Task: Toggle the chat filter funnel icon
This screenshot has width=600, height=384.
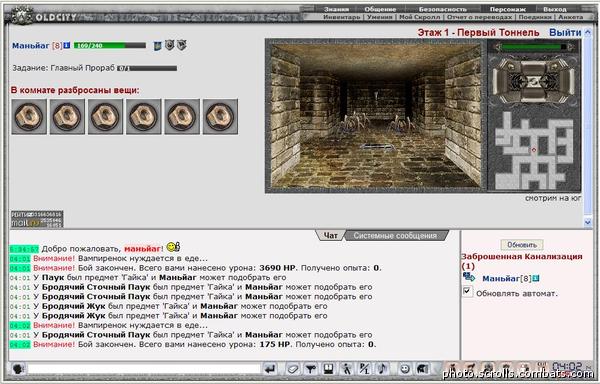Action: pyautogui.click(x=311, y=369)
